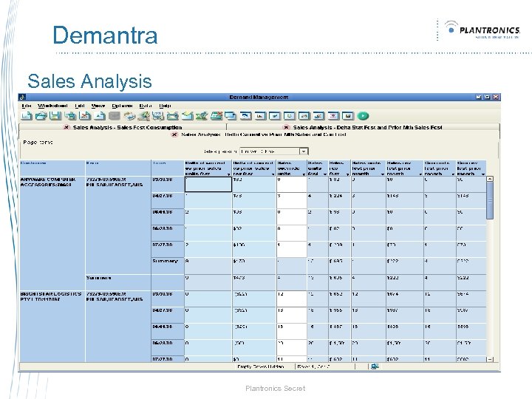Open Delta vs prior sales rev fcst column arrow
Image resolution: width=532 pixels, height=399 pixels.
pyautogui.click(x=273, y=174)
